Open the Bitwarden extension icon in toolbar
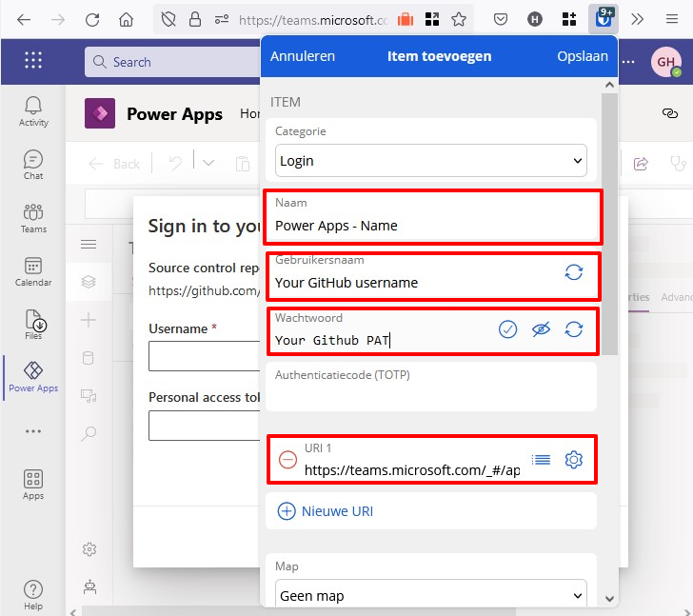This screenshot has height=616, width=693. (602, 18)
